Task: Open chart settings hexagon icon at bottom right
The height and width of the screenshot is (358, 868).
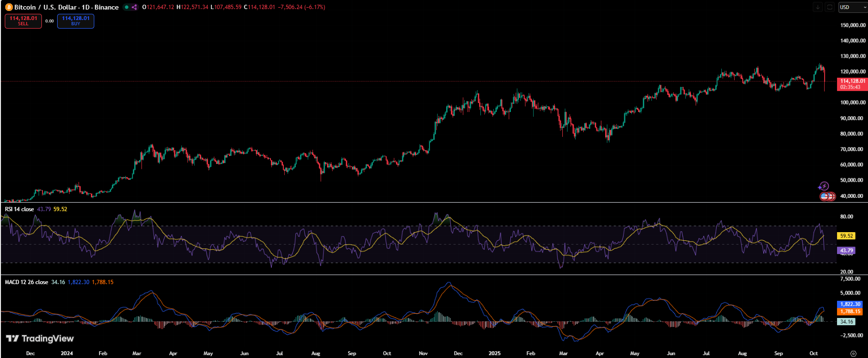Action: [853, 353]
